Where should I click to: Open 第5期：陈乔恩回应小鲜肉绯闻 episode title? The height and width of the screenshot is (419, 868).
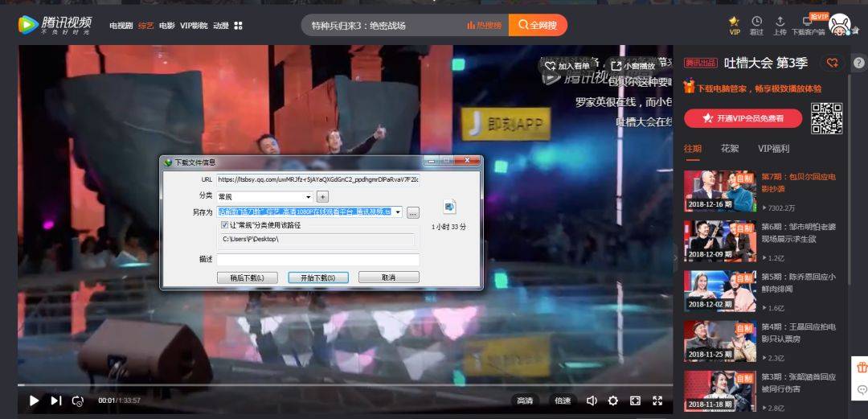tap(798, 282)
